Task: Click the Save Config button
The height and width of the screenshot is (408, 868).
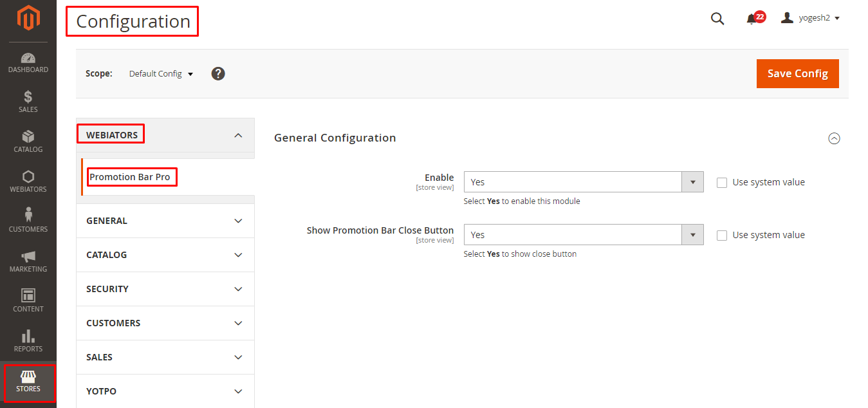Action: [797, 73]
